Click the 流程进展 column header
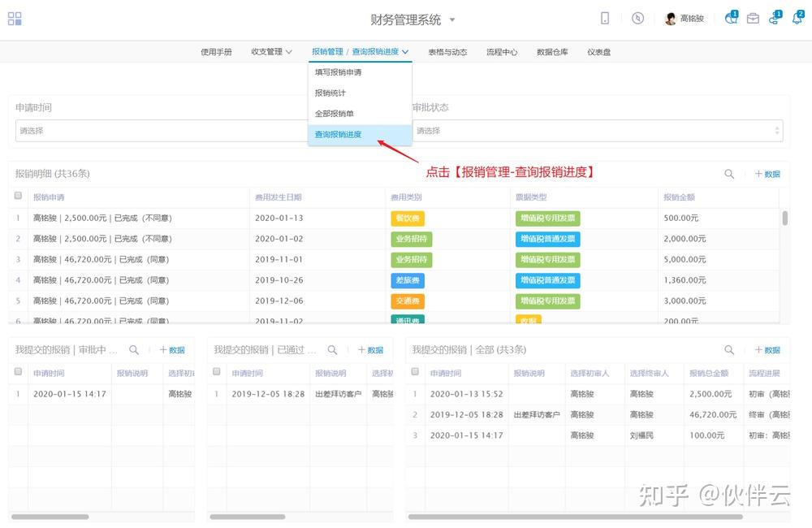Viewport: 812px width, 528px height. coord(764,373)
